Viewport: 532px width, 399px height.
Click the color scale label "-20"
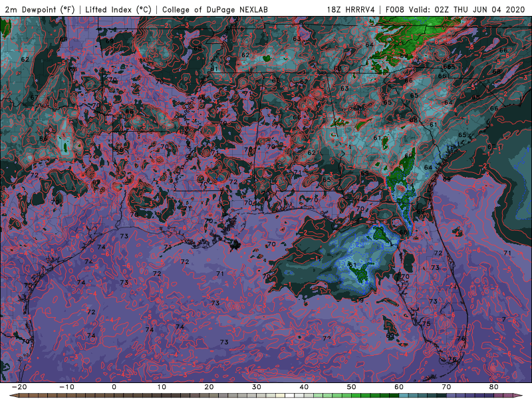click(19, 387)
